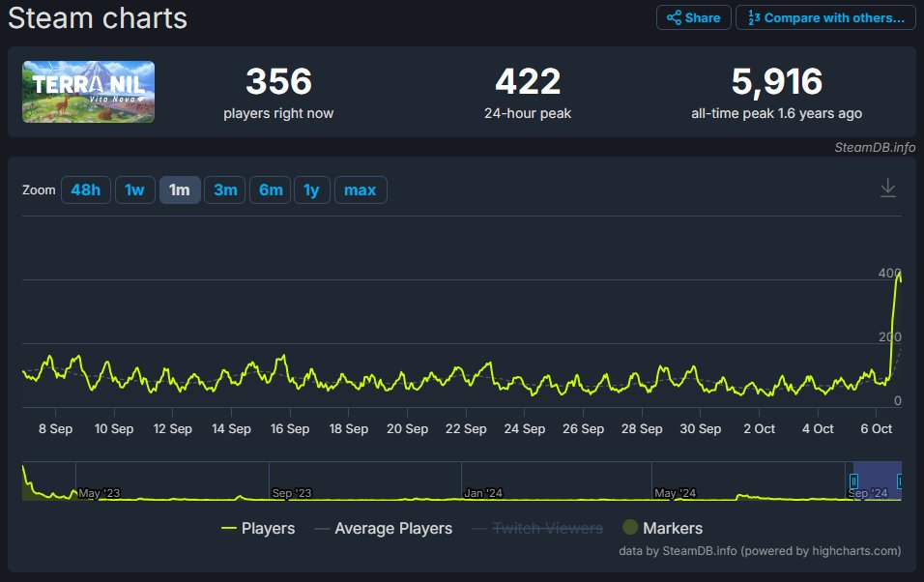
Task: Click the 2 Oct axis label
Action: click(759, 428)
